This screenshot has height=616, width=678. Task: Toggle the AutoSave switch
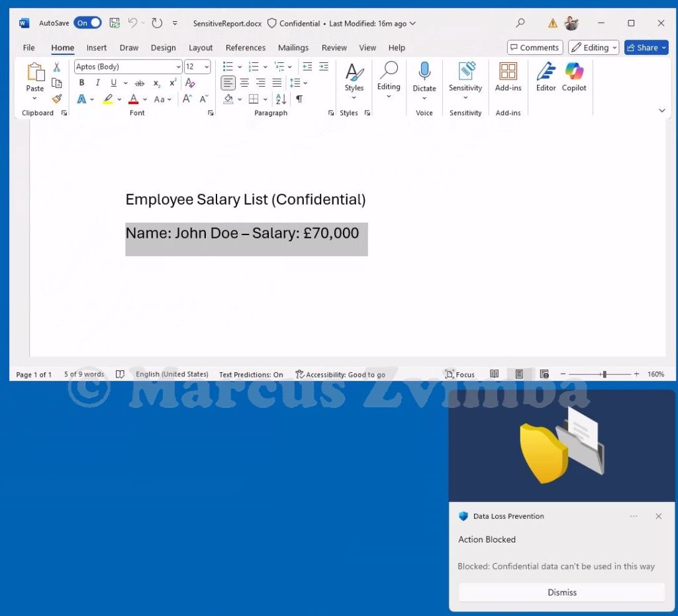pos(87,23)
